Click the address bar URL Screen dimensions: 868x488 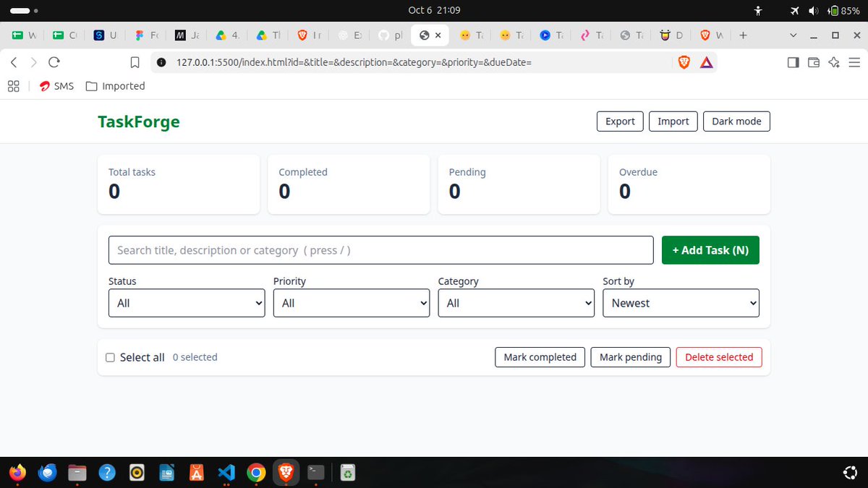point(354,62)
